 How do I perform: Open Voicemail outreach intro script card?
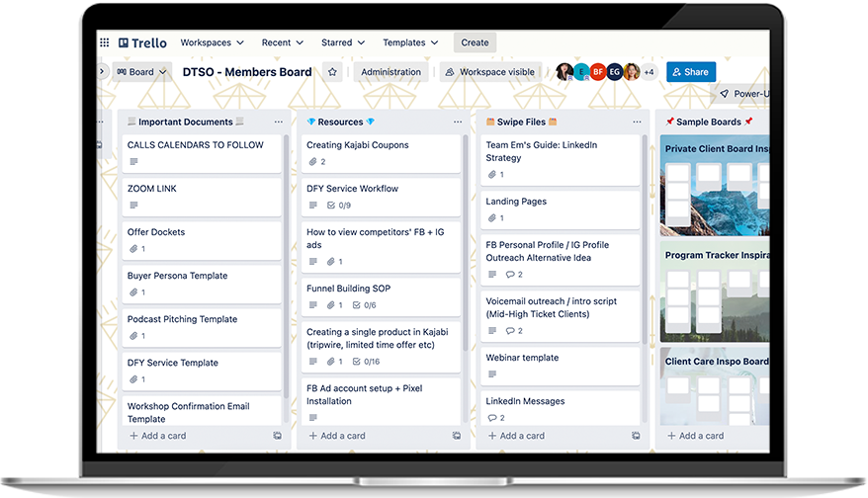[x=561, y=316]
